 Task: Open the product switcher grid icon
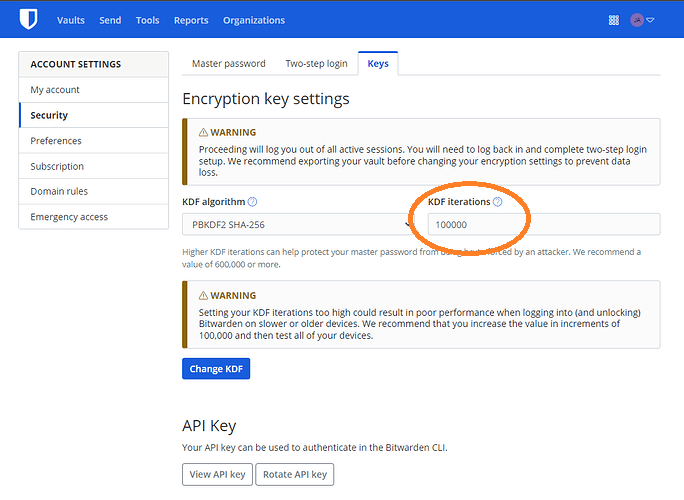(614, 20)
